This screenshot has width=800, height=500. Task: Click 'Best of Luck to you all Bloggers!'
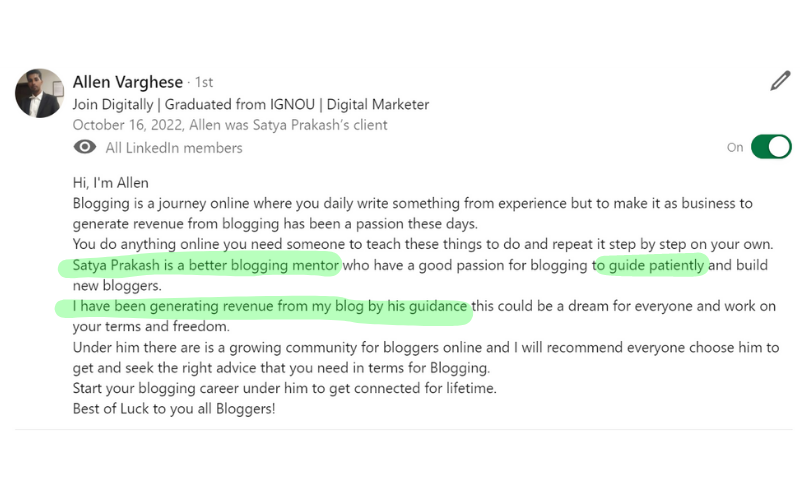click(174, 409)
